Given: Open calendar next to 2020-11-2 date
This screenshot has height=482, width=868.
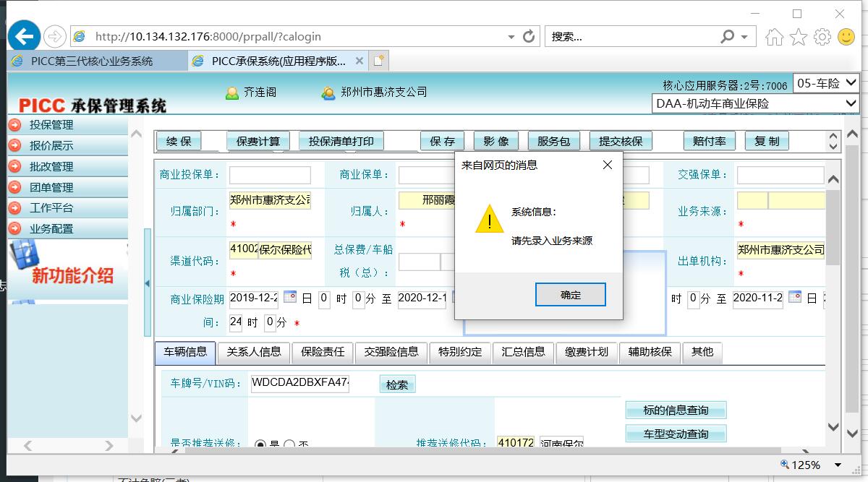Looking at the screenshot, I should click(795, 297).
